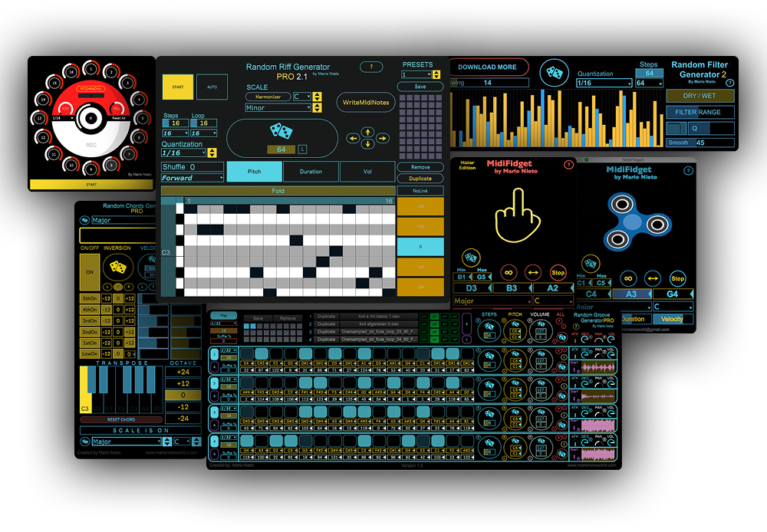767x532 pixels.
Task: Roll the Inversion dice in Random Chords Generator
Action: click(x=117, y=267)
